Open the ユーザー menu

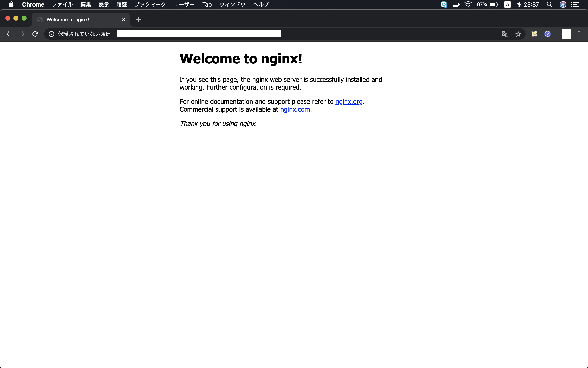point(184,4)
